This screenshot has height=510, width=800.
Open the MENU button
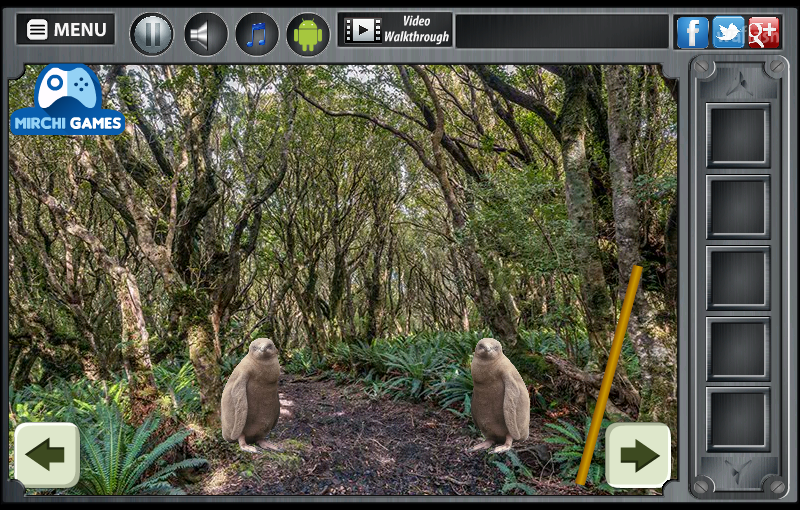point(65,29)
